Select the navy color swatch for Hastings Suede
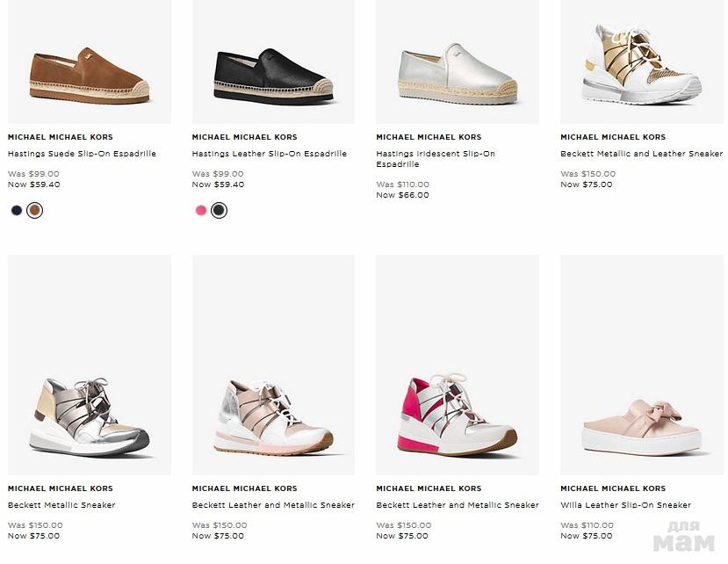Screen dimensions: 728x564 point(16,211)
